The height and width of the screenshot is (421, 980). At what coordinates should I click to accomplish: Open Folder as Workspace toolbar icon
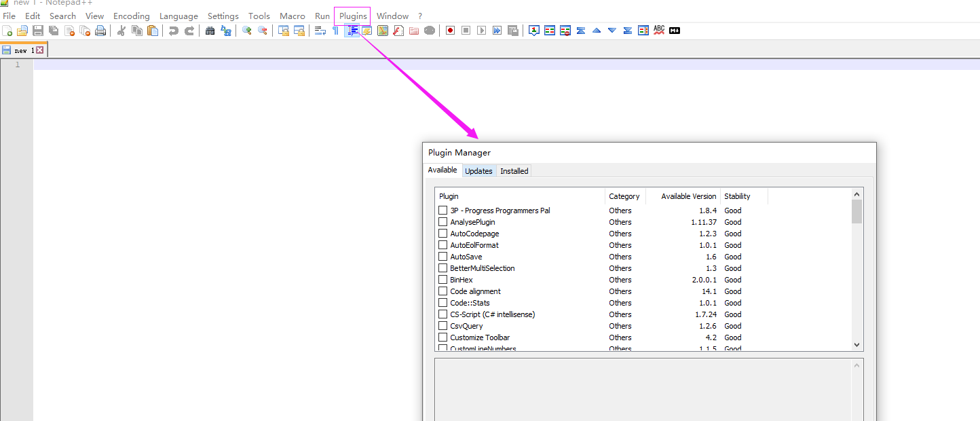pyautogui.click(x=414, y=31)
